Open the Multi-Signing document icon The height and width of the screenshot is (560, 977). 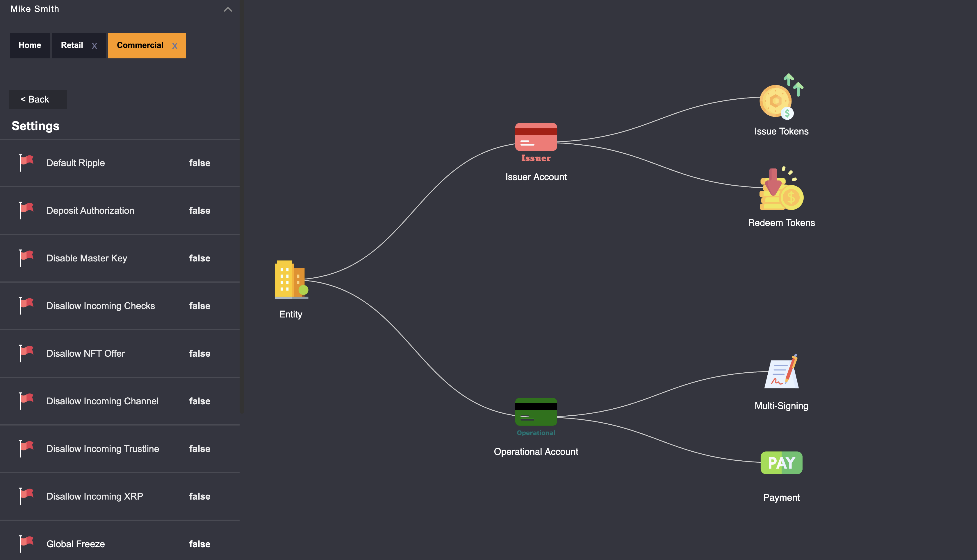pos(781,372)
